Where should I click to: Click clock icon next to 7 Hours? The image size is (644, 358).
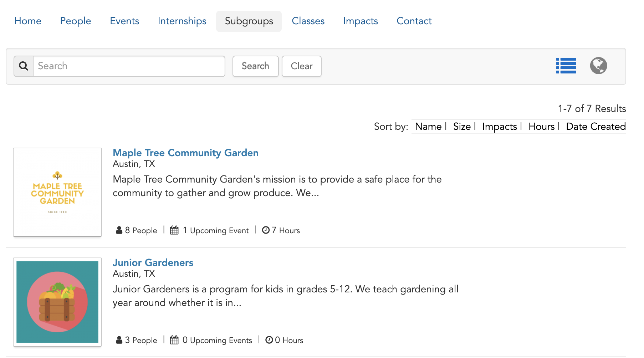point(266,230)
